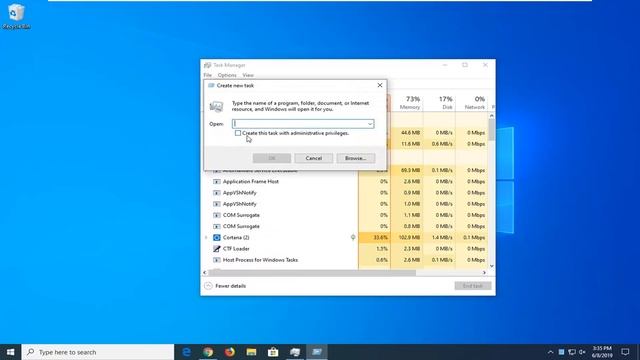The width and height of the screenshot is (640, 360).
Task: Launch Microsoft Edge from the taskbar
Action: [187, 352]
